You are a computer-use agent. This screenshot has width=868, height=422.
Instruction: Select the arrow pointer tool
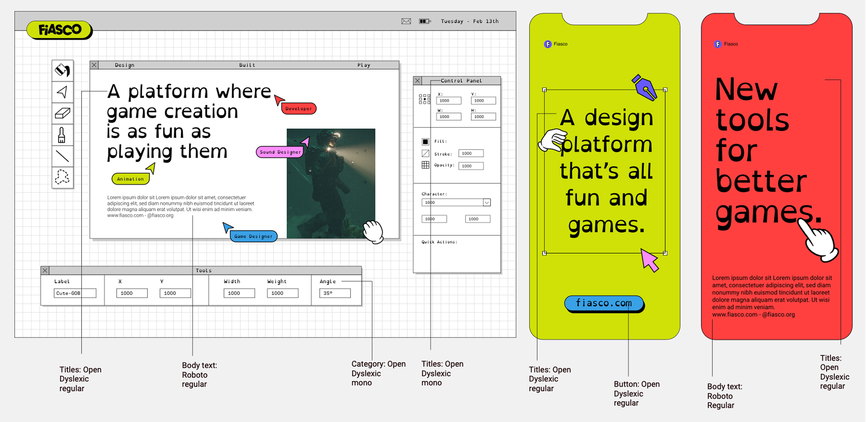pos(62,92)
